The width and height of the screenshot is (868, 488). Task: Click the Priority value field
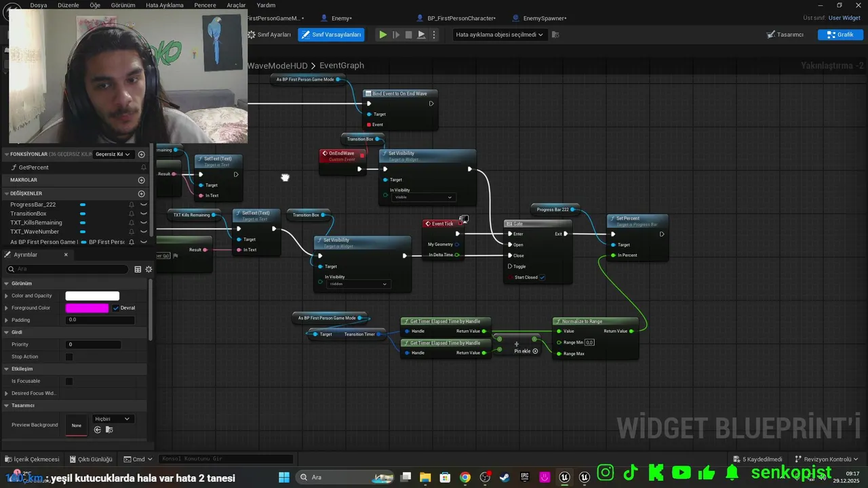(94, 344)
